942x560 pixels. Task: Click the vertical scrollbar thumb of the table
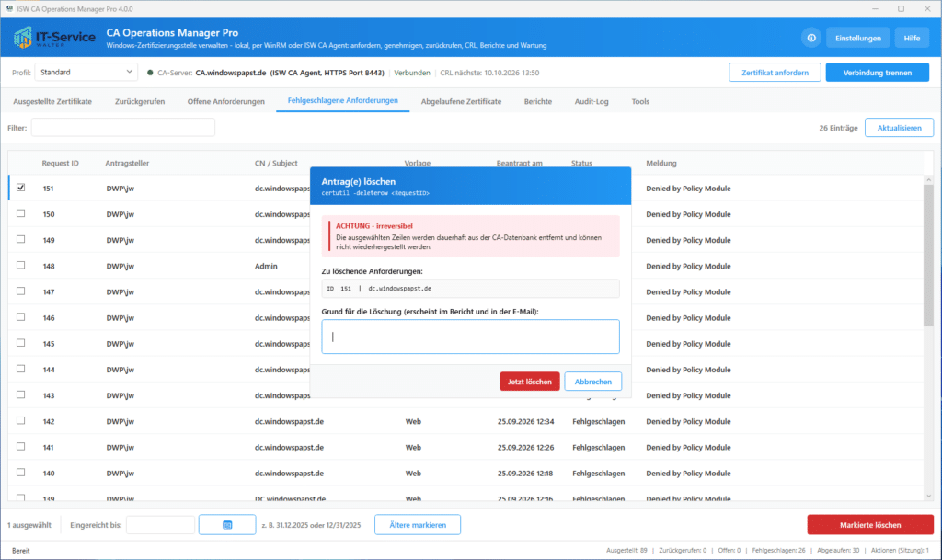929,257
